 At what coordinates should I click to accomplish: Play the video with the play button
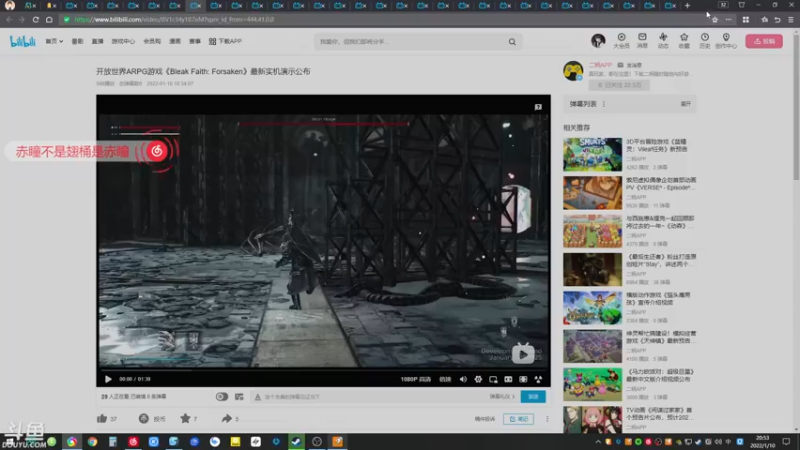(108, 379)
